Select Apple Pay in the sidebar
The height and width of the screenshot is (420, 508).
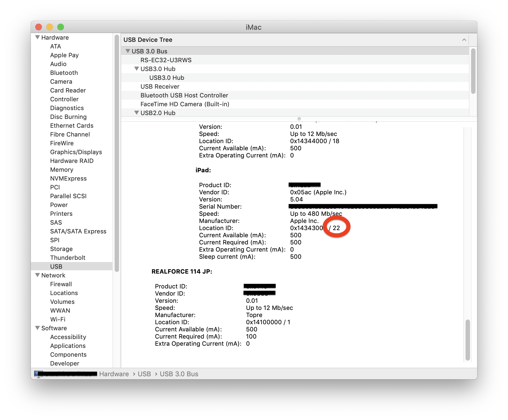[64, 55]
